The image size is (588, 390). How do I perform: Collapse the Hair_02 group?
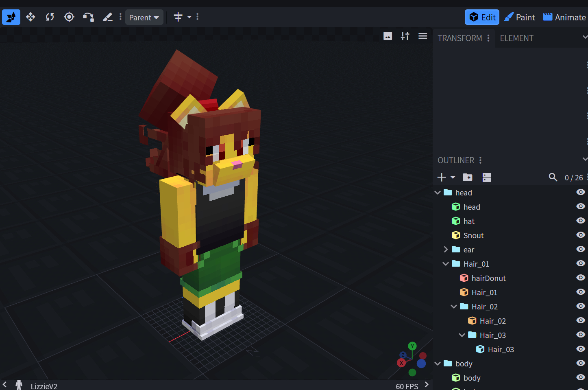454,307
